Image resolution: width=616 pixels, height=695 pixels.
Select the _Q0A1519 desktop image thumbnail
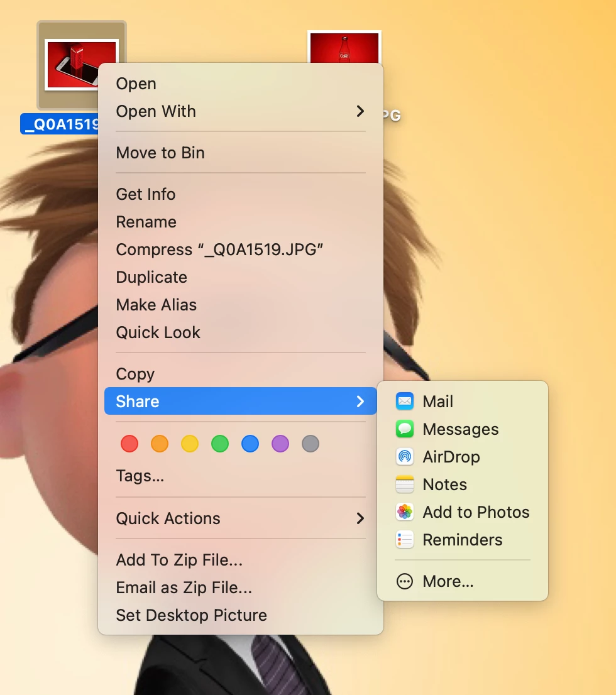click(72, 65)
